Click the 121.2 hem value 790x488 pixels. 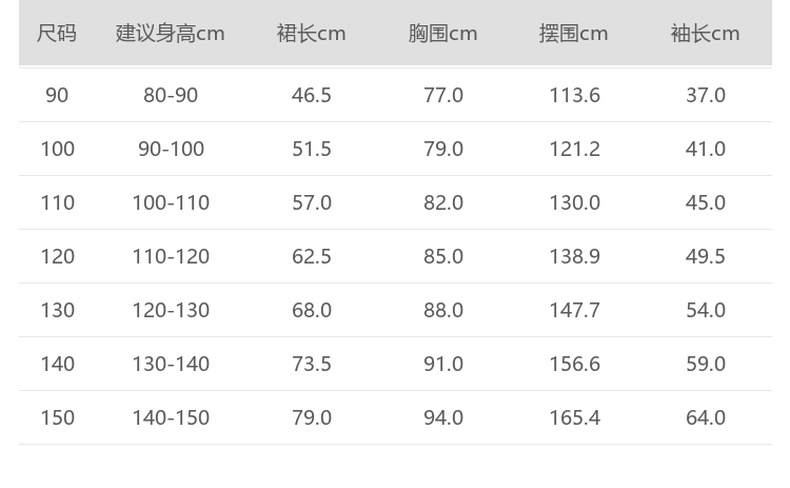(x=574, y=150)
